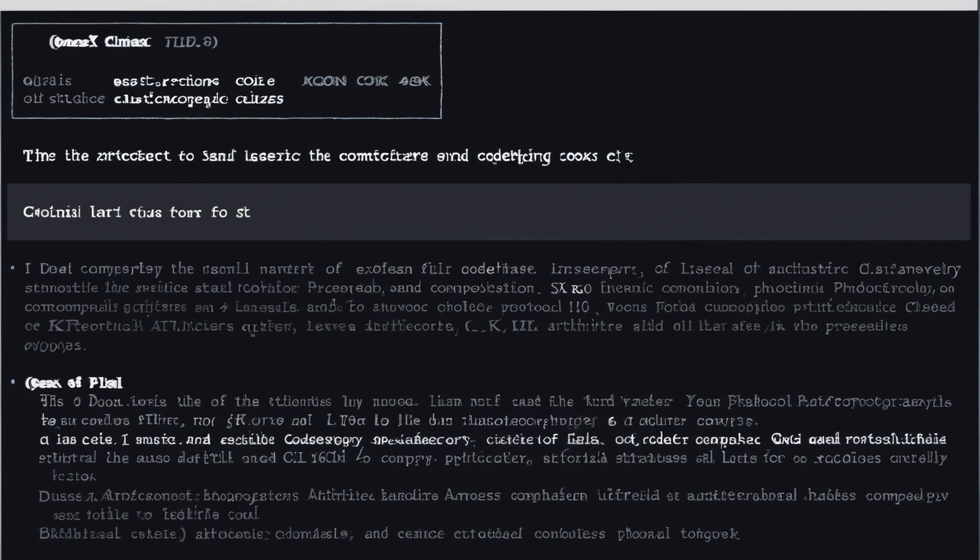Click the grey 'Cdoinial lari cius torr fo st' bar
The image size is (980, 560).
tap(489, 212)
